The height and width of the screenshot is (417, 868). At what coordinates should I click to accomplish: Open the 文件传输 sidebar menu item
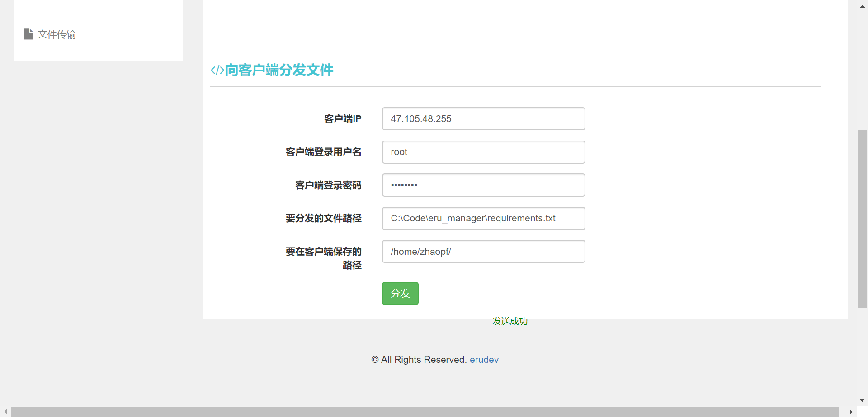tap(50, 34)
